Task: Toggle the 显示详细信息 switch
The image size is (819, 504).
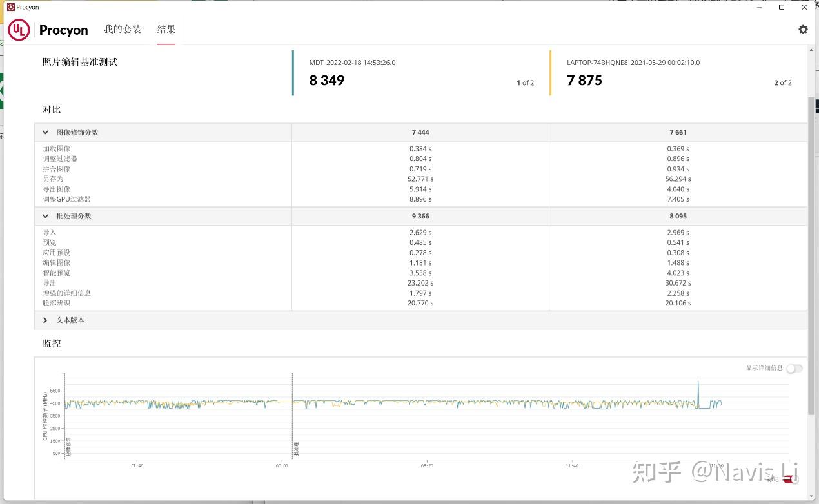Action: (x=794, y=368)
